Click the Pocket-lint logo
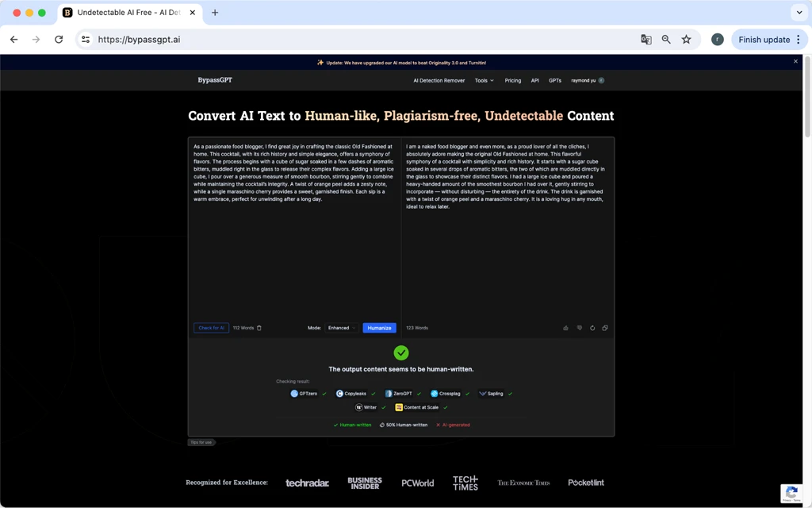 coord(586,483)
